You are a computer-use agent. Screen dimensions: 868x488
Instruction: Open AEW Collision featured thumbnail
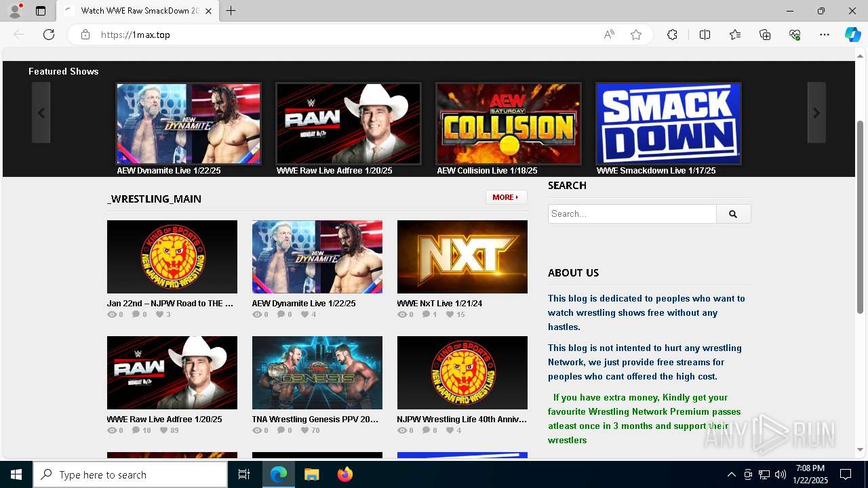(x=509, y=123)
